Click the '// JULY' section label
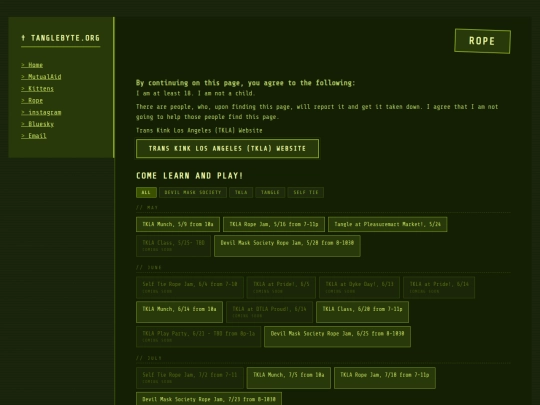The width and height of the screenshot is (540, 405). [149, 358]
